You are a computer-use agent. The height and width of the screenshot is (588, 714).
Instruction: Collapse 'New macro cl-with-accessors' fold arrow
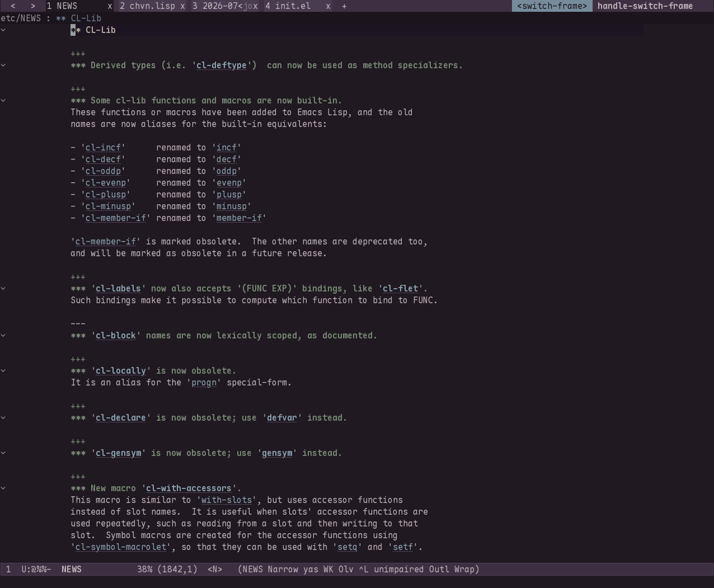tap(3, 488)
